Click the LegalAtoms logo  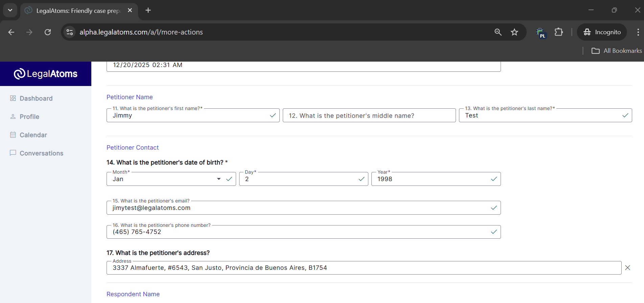tap(46, 74)
